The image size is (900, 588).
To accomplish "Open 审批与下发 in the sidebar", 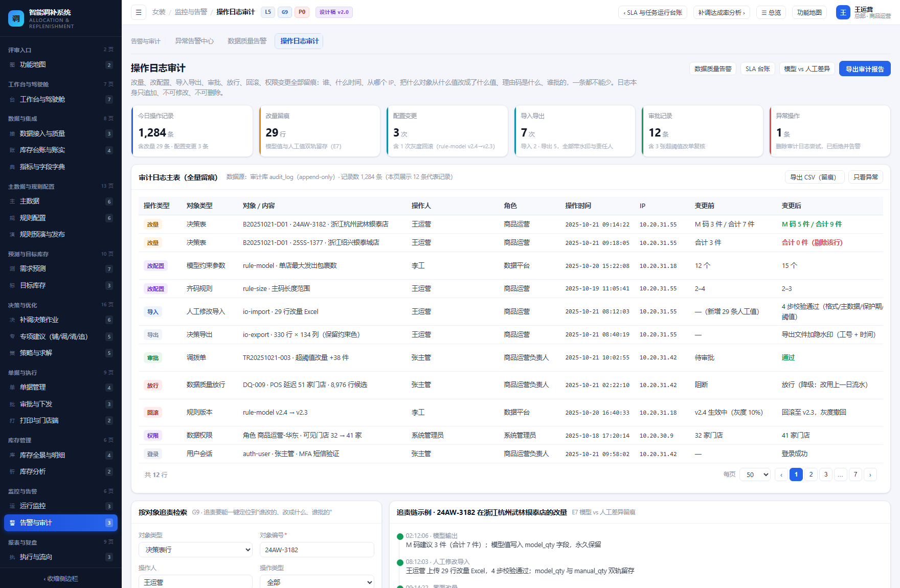I will pos(61,404).
